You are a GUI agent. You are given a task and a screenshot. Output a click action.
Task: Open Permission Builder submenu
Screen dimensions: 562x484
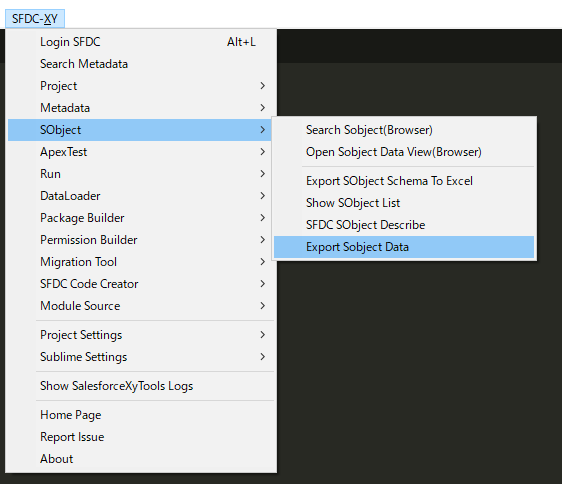[141, 240]
